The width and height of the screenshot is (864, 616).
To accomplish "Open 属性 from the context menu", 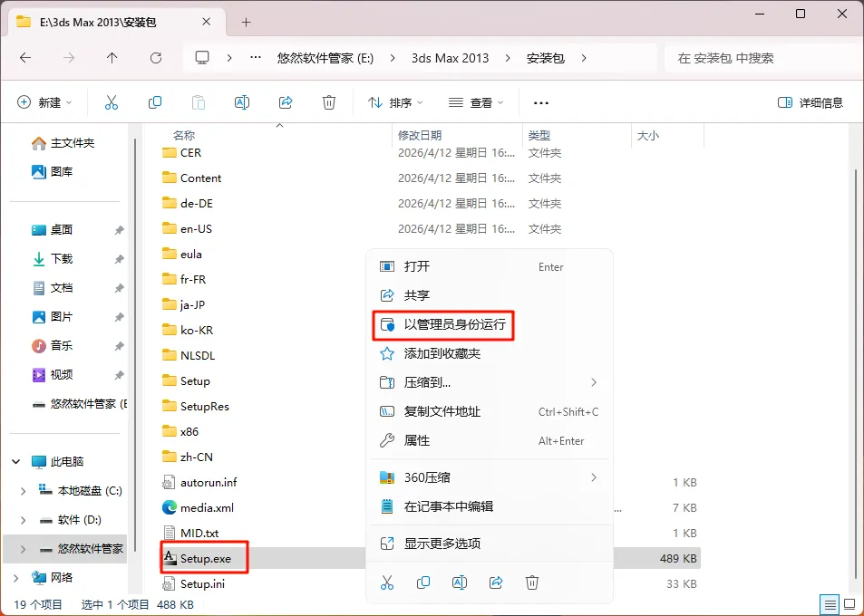I will tap(490, 440).
